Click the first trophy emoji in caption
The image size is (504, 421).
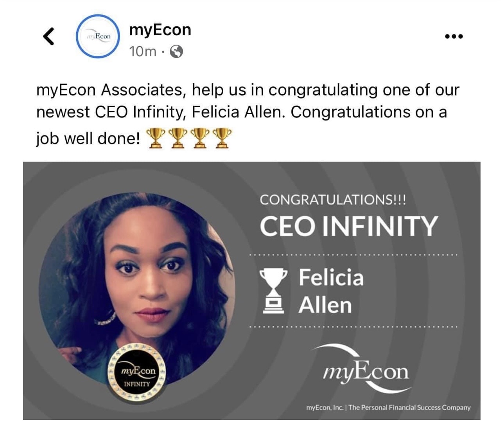[156, 138]
